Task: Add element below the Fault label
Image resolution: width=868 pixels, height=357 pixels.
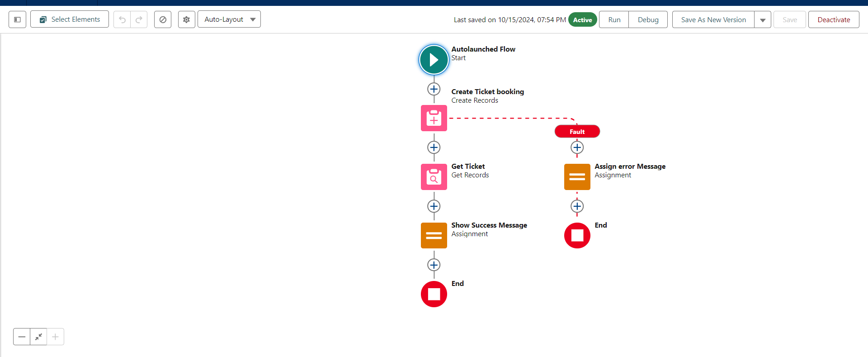Action: 577,148
